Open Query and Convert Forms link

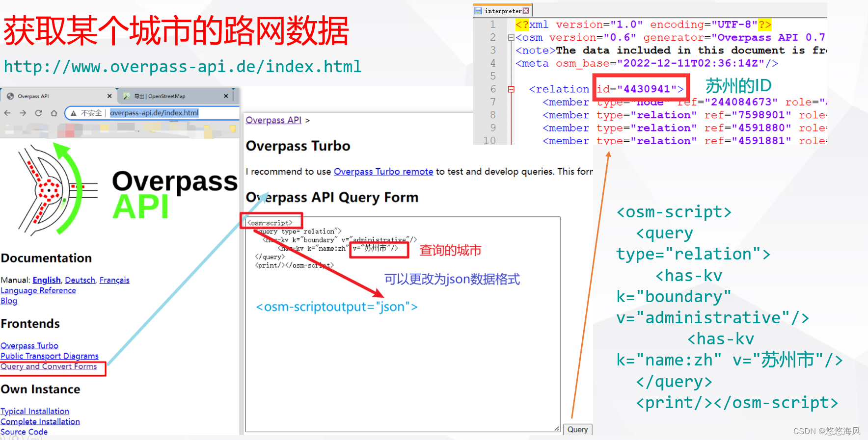[x=49, y=366]
